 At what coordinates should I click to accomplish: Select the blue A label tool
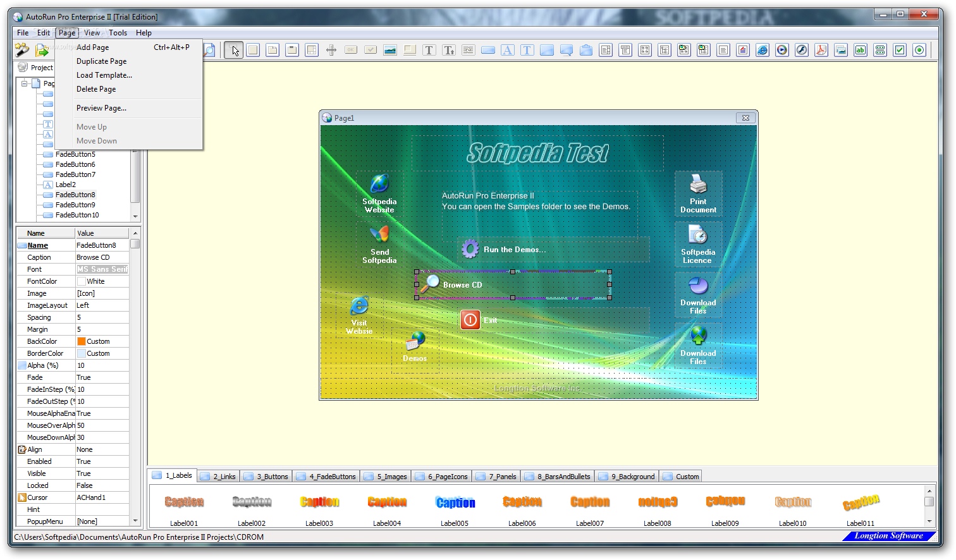click(508, 50)
